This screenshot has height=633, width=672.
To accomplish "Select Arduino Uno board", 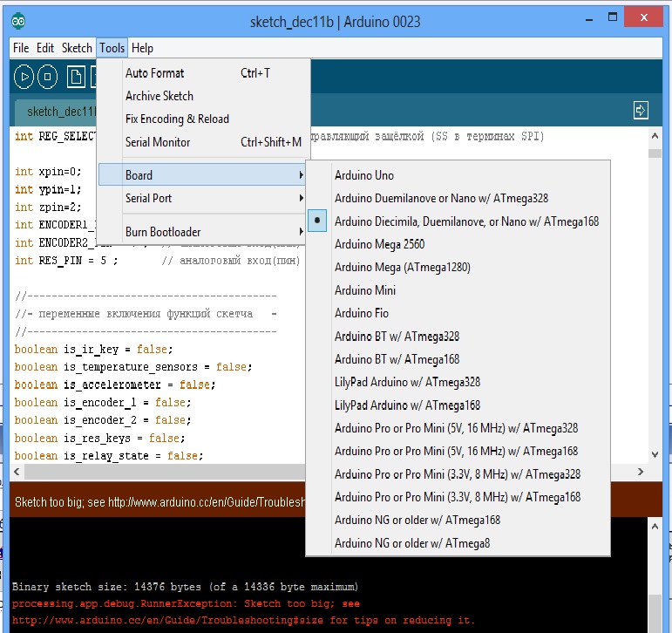I will 364,175.
